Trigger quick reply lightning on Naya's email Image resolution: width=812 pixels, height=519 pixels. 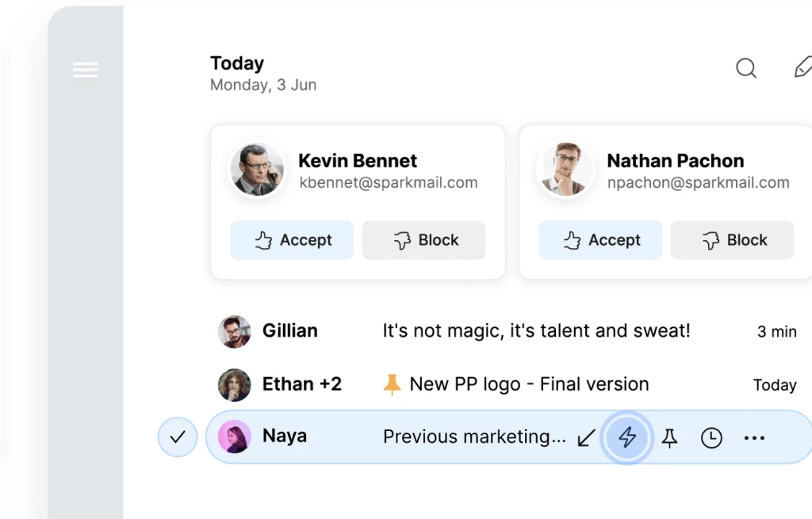[627, 437]
